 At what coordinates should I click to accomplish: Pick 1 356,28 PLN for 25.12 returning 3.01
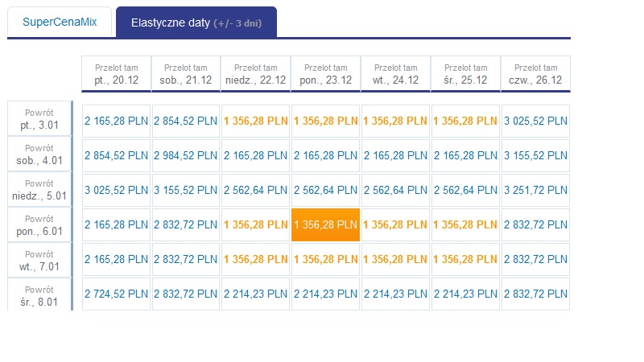465,121
